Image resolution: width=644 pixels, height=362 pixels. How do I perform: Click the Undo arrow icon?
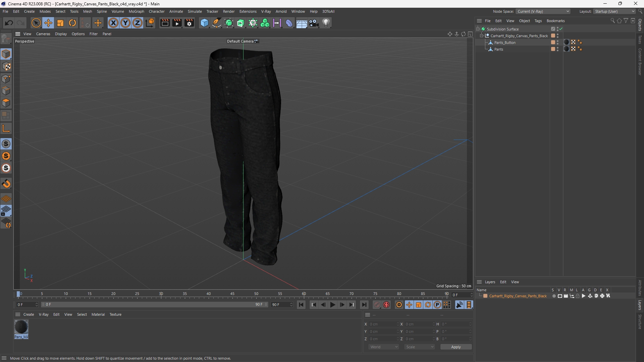pyautogui.click(x=9, y=23)
